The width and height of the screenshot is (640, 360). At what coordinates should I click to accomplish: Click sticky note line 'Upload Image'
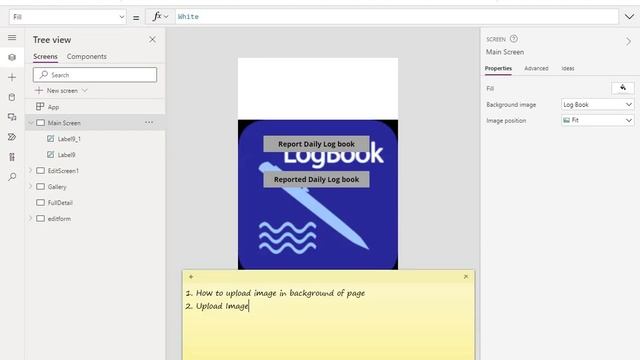pos(222,306)
